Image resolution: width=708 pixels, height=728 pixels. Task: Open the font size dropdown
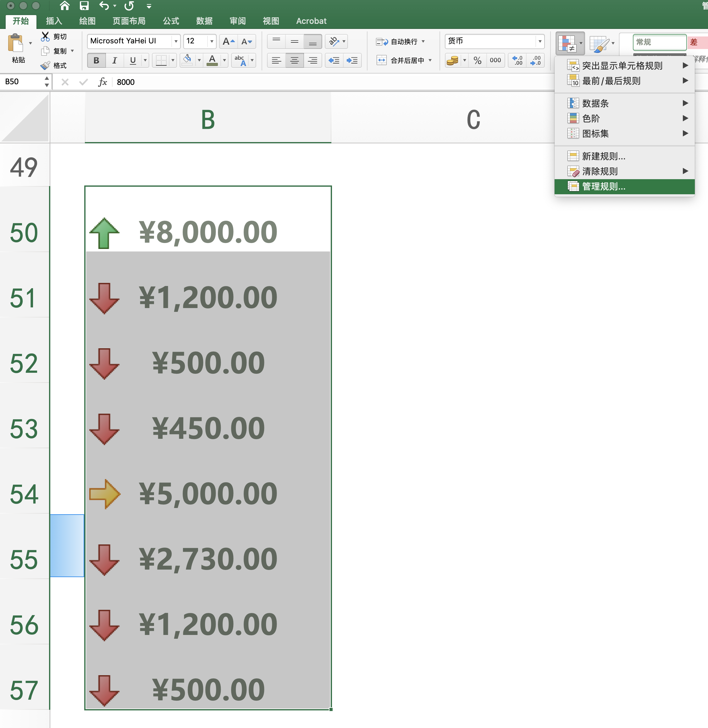click(x=212, y=41)
